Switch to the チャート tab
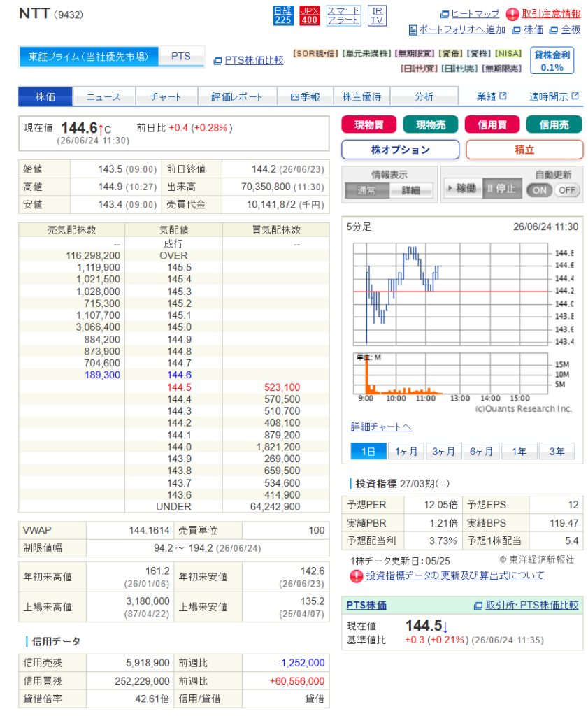Screen dimensions: 588x716 click(x=166, y=96)
